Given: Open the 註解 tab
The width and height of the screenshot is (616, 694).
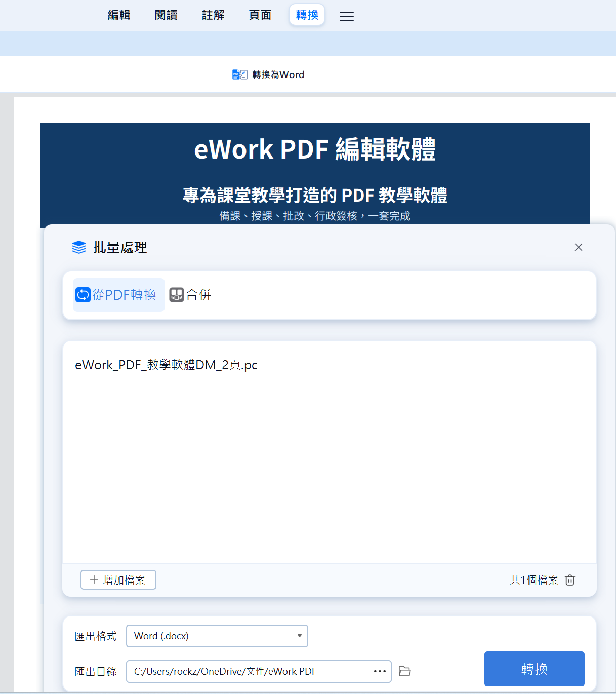Looking at the screenshot, I should click(x=213, y=15).
